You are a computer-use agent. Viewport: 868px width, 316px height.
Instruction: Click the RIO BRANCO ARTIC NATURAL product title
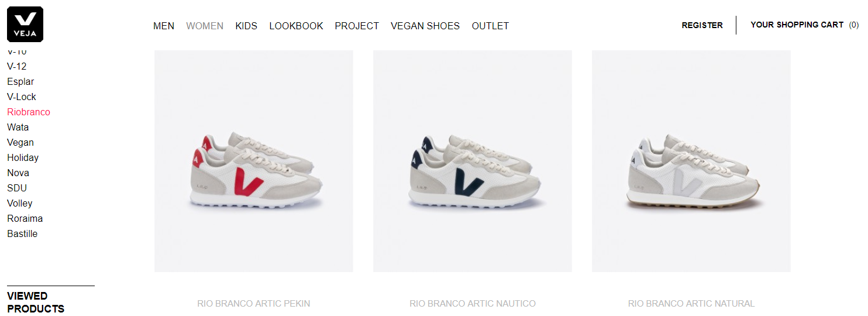691,303
